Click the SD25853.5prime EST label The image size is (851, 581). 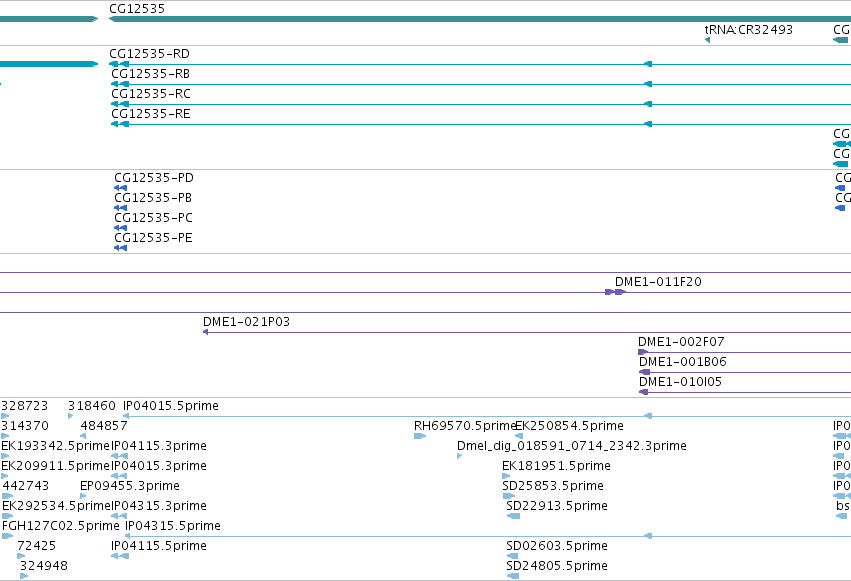coord(553,486)
